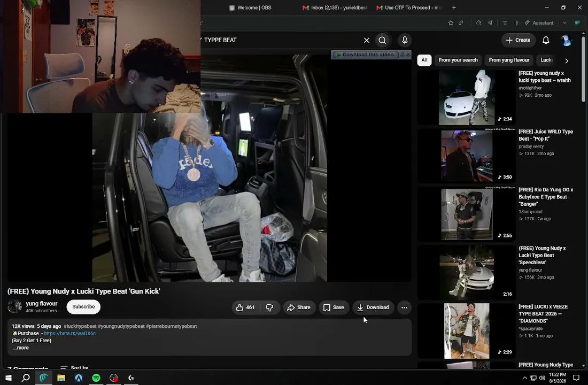588x385 pixels.
Task: Click spaceyrude channel name
Action: [x=531, y=329]
